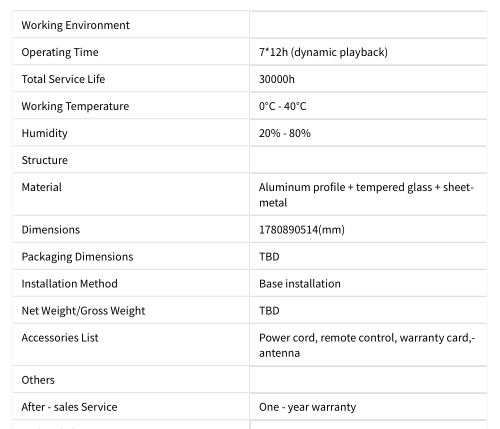The height and width of the screenshot is (429, 500).
Task: Click the Net Weight/Gross Weight label
Action: (83, 311)
